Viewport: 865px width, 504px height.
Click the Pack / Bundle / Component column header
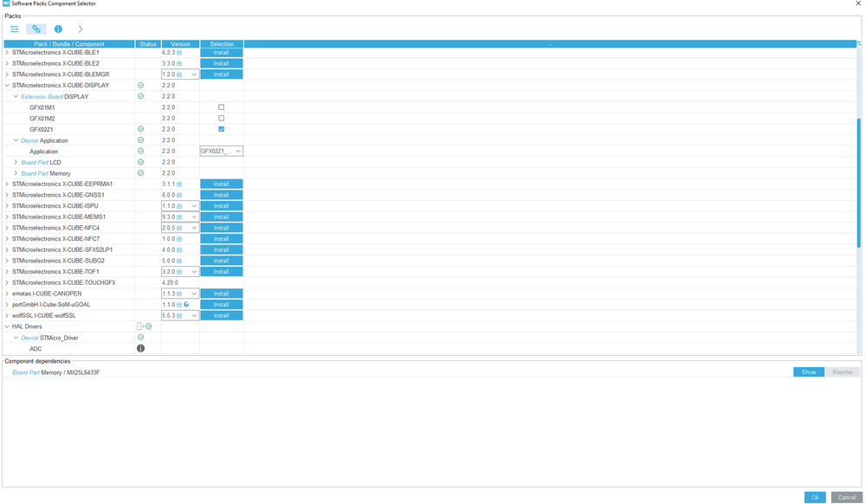69,44
